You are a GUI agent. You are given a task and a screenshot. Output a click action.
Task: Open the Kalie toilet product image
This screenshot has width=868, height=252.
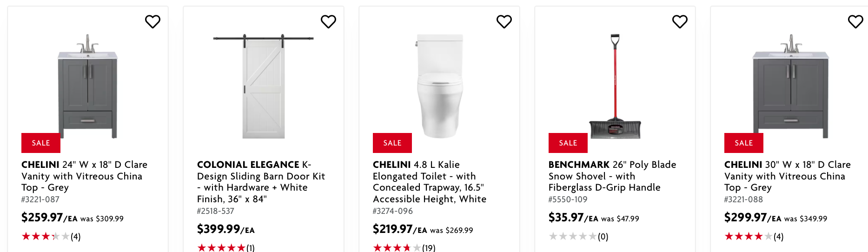(439, 86)
